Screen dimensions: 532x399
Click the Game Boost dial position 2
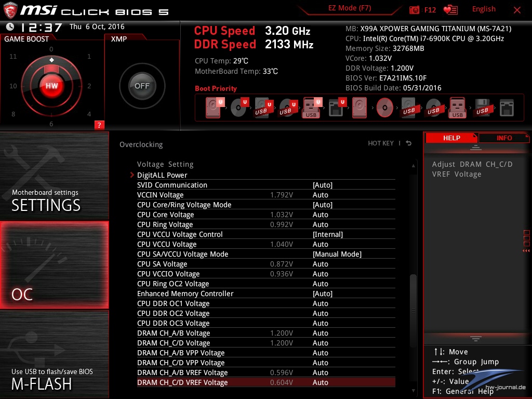point(89,86)
